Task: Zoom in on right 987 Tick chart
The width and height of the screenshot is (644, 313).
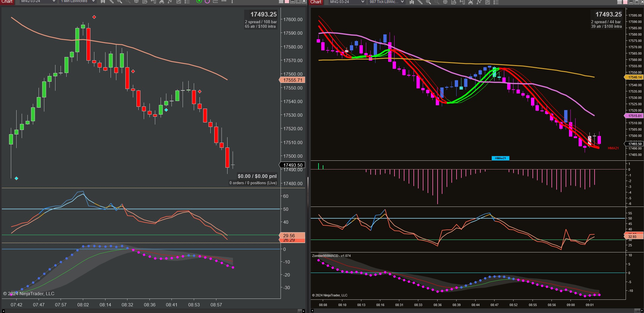Action: click(x=428, y=2)
